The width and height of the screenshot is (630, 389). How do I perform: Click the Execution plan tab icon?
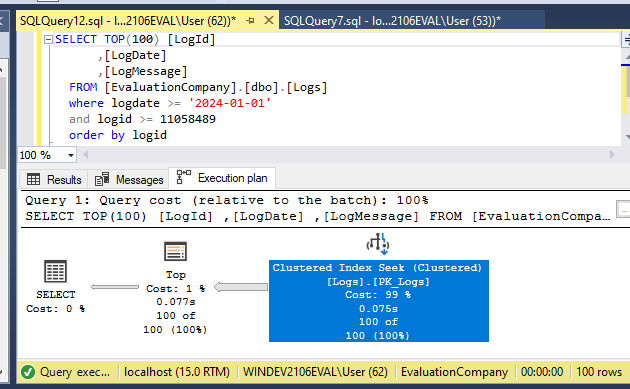tap(184, 177)
